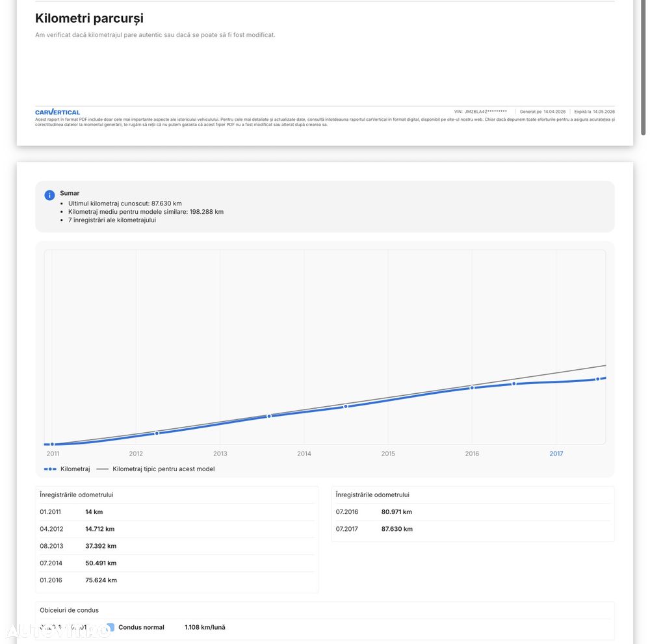Click the blue Condus normal badge icon
This screenshot has width=650, height=644.
110,627
